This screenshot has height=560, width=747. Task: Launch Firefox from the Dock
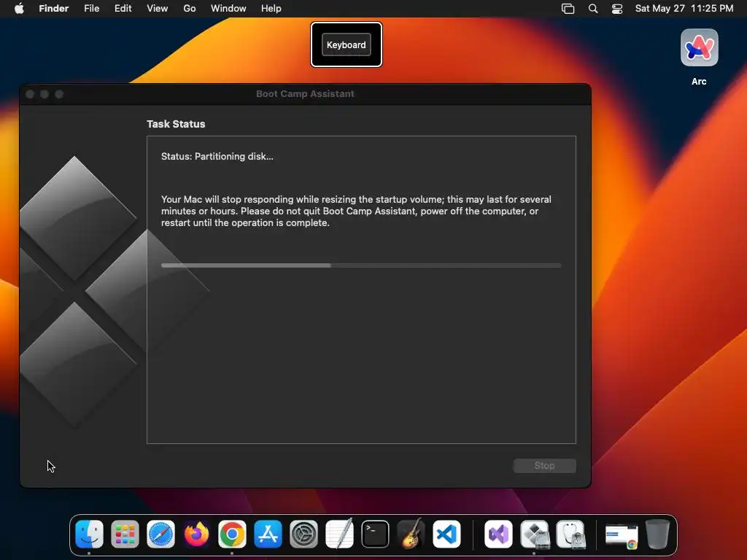196,534
